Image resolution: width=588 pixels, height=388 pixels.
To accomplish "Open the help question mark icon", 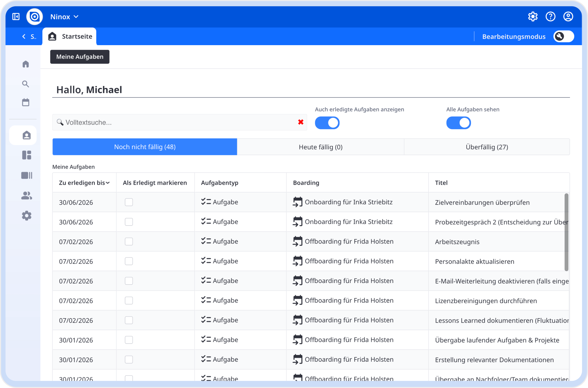I will point(550,17).
